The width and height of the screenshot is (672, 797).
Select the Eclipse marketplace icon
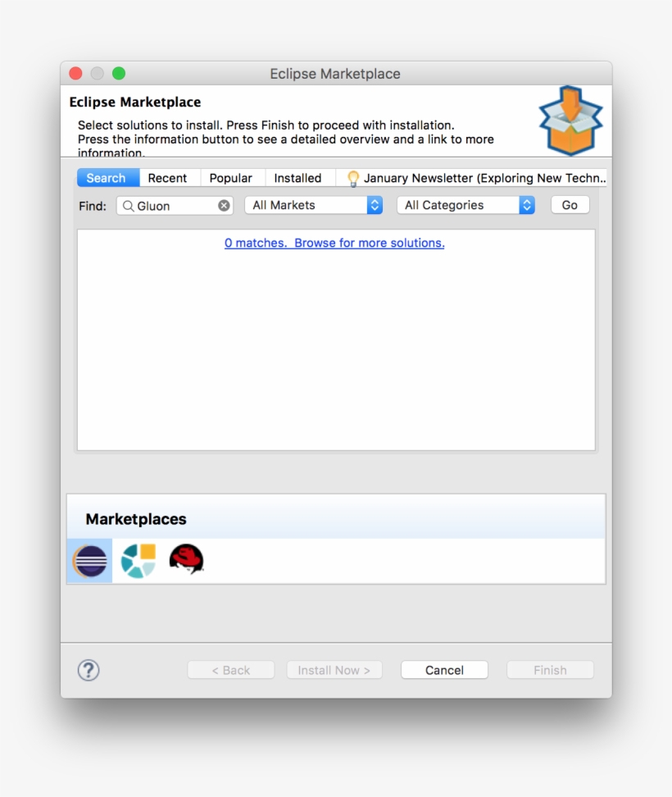(x=90, y=561)
